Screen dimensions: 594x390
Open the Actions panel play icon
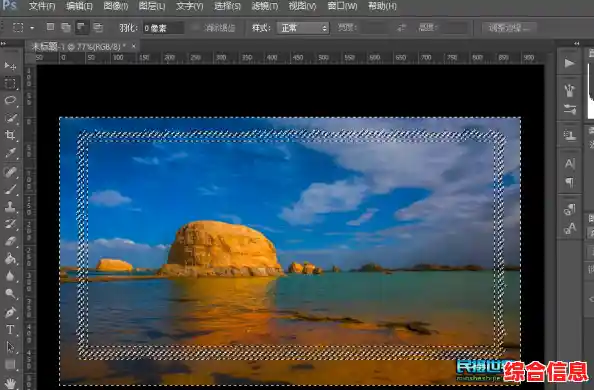pos(569,63)
